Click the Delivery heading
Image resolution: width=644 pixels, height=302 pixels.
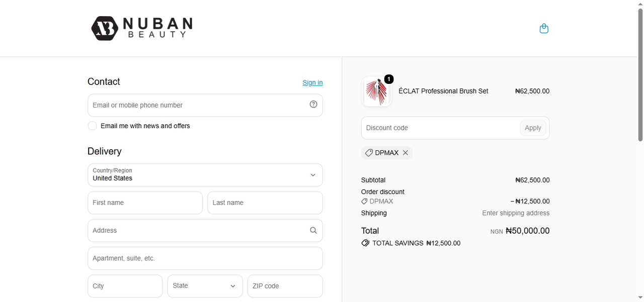click(x=105, y=151)
